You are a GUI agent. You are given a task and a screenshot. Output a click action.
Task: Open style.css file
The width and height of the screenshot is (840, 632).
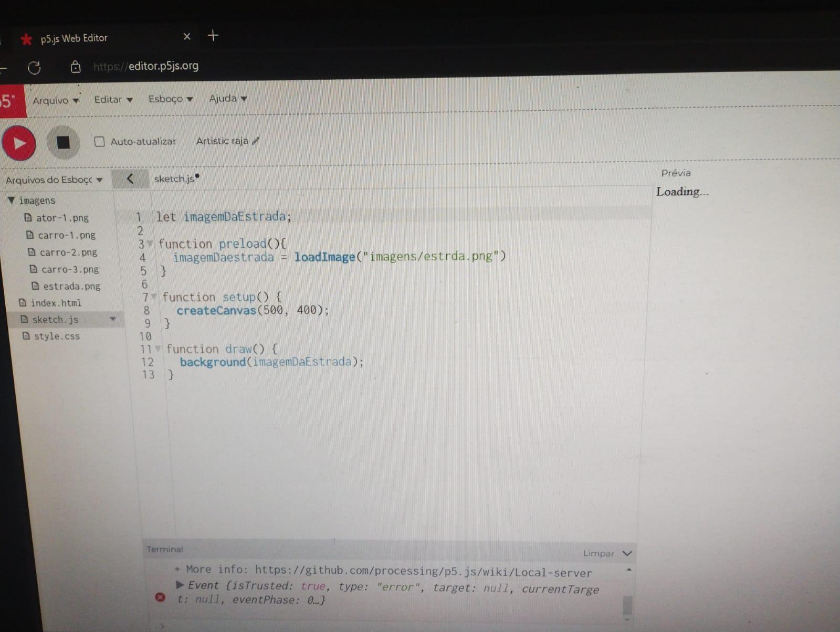(51, 336)
